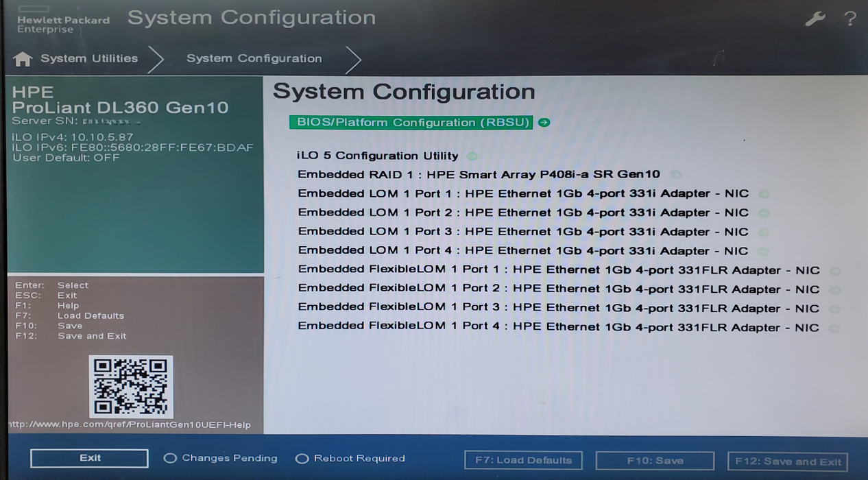
Task: Click arrow icon beside FlexibleLOM 1 Port 3
Action: point(834,309)
